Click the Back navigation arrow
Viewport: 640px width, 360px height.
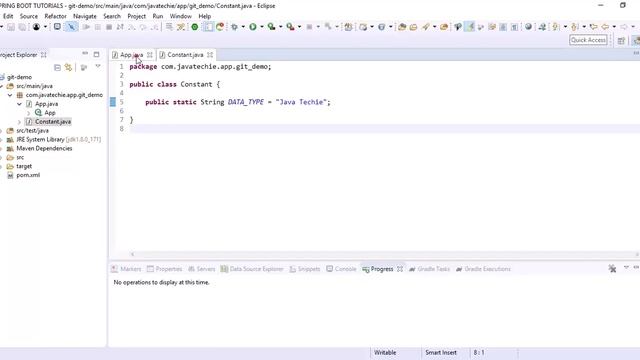(605, 27)
